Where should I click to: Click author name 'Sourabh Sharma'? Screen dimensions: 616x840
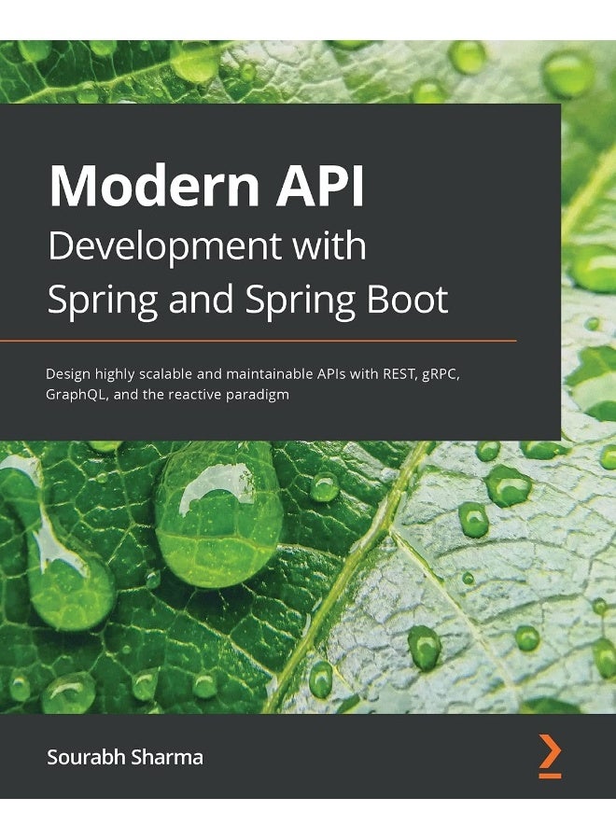[125, 757]
